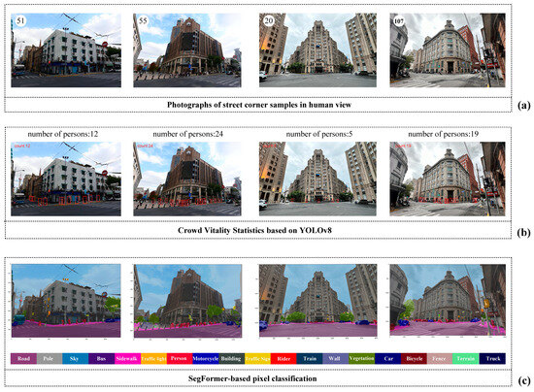This screenshot has width=534, height=392.
Task: Open the YOLOv8 image with 19 persons
Action: 448,179
